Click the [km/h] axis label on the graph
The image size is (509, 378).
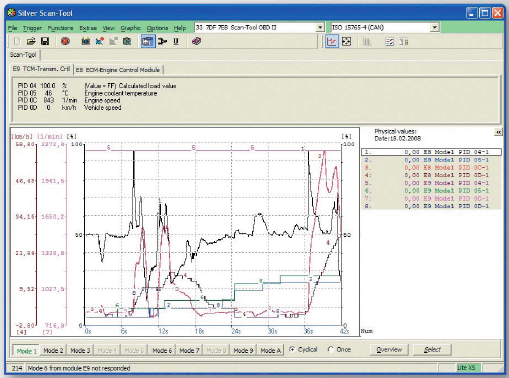point(22,136)
